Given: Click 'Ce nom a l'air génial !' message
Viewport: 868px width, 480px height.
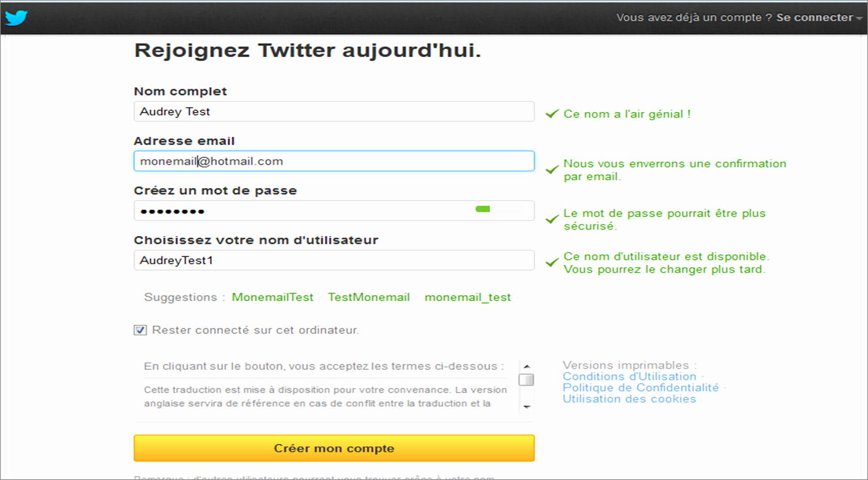Looking at the screenshot, I should coord(627,114).
